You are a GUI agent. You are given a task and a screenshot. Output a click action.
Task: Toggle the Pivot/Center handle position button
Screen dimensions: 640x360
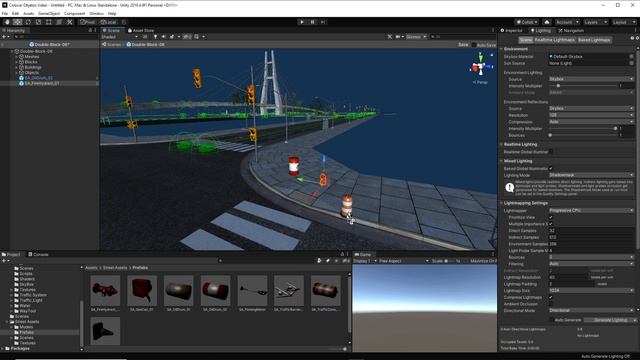[88, 22]
